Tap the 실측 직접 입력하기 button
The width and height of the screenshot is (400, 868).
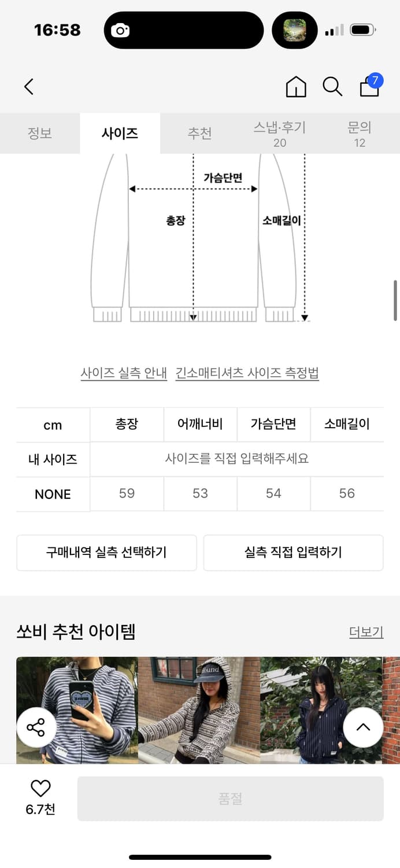[293, 553]
